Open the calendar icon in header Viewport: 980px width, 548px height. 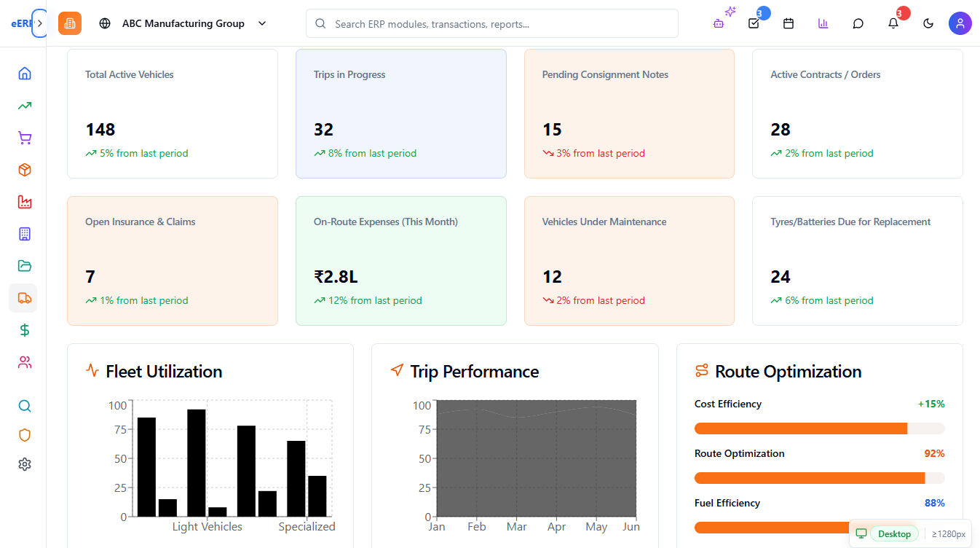[789, 23]
